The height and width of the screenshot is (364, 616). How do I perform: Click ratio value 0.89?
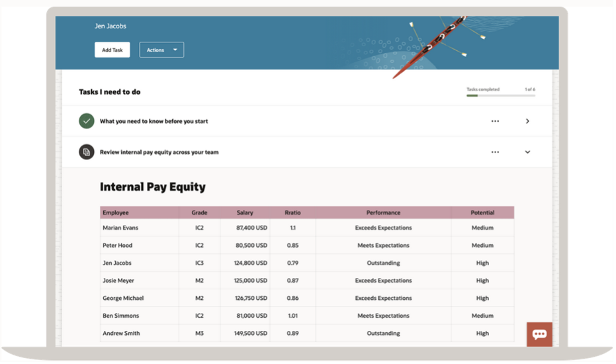pyautogui.click(x=292, y=334)
